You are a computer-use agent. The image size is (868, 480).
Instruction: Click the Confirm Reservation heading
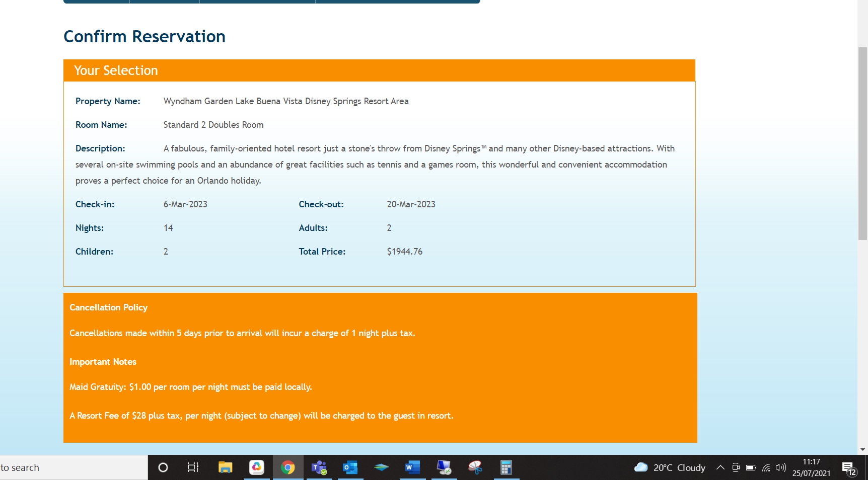144,37
